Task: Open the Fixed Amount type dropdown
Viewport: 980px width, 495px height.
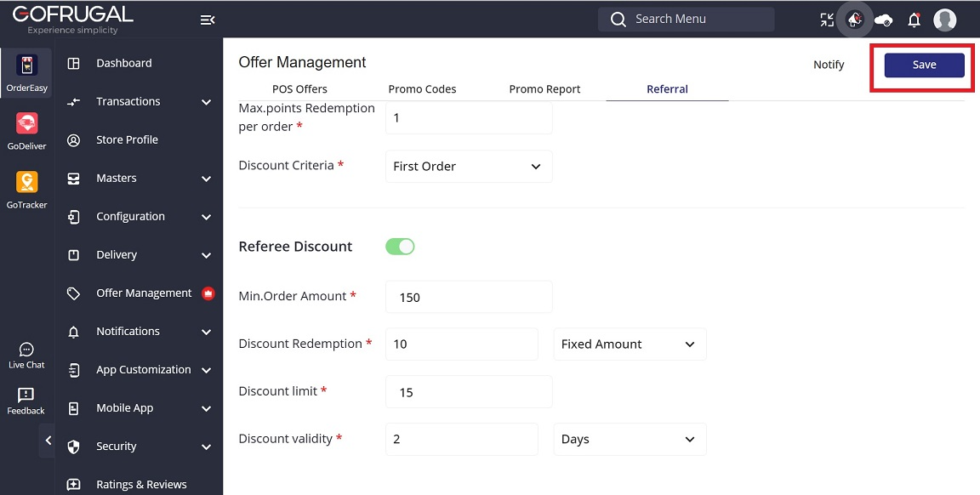Action: 630,344
